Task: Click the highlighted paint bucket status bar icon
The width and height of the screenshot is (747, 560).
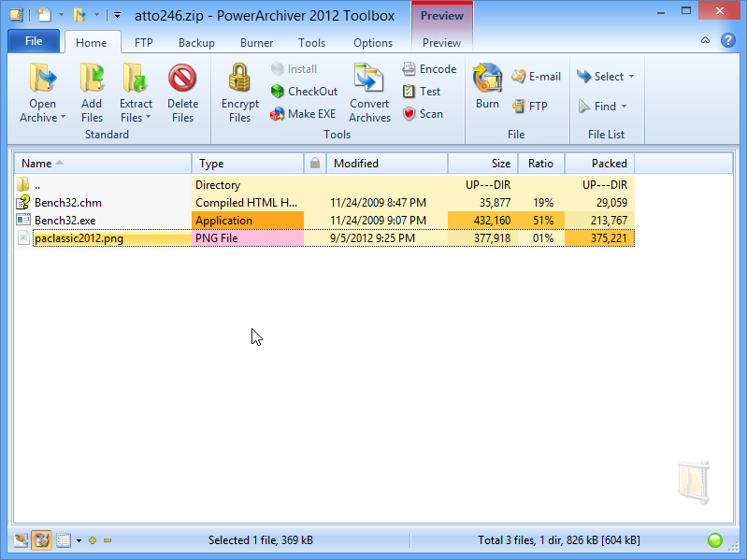Action: pos(41,540)
